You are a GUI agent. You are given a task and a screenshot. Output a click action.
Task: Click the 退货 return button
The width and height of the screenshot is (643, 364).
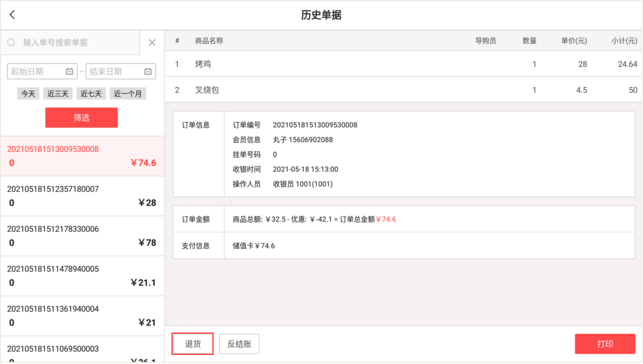click(x=193, y=344)
